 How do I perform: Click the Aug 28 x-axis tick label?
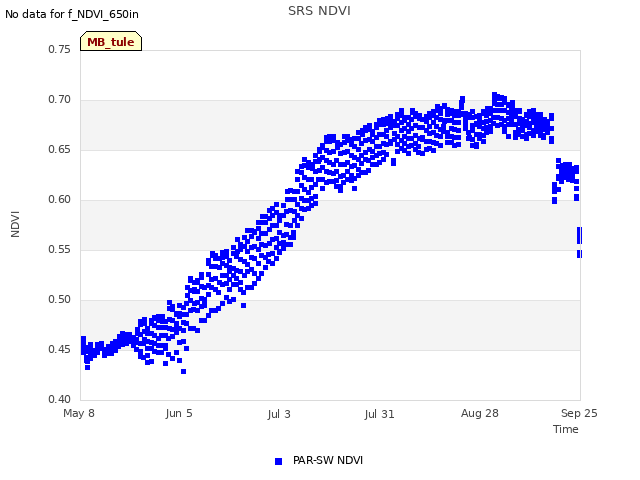click(480, 413)
